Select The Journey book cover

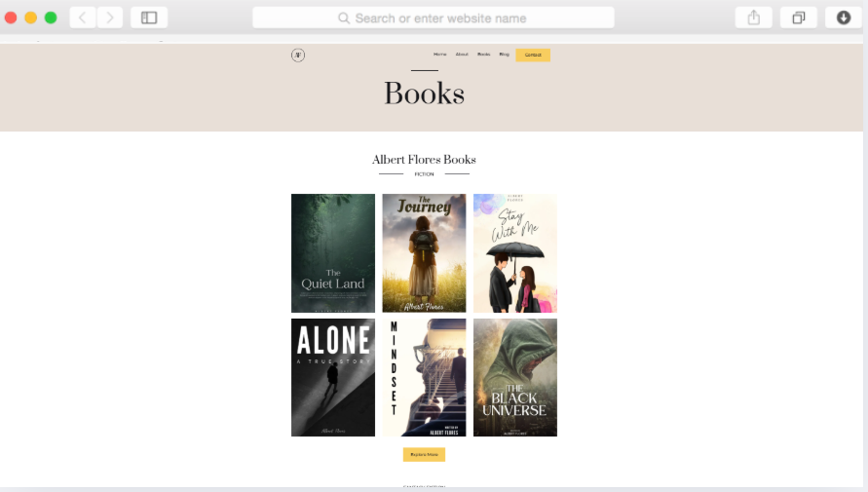point(424,253)
